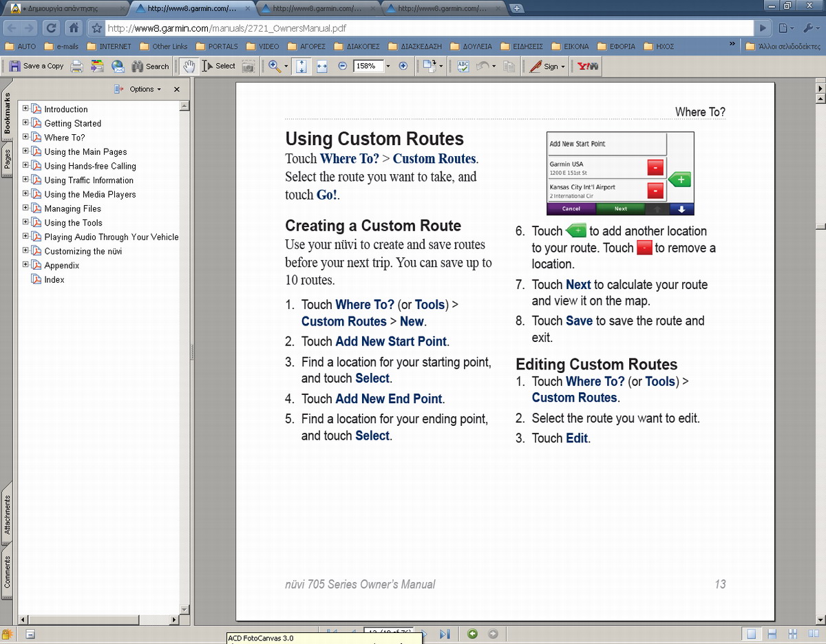The image size is (826, 644).
Task: Select the Bookmarks side tab
Action: (x=7, y=113)
